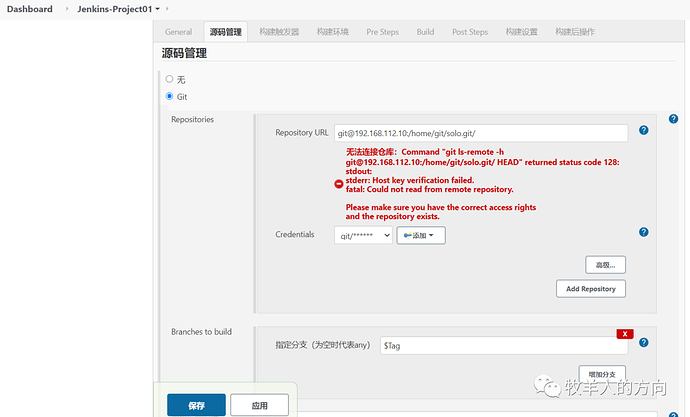Switch to the Pre Steps tab
690x417 pixels.
point(382,32)
